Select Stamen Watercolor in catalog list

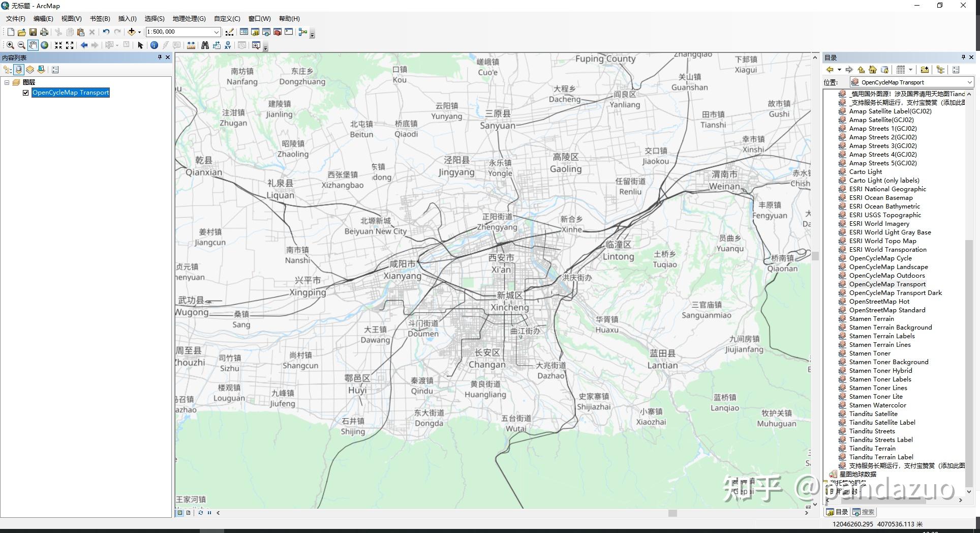(877, 405)
